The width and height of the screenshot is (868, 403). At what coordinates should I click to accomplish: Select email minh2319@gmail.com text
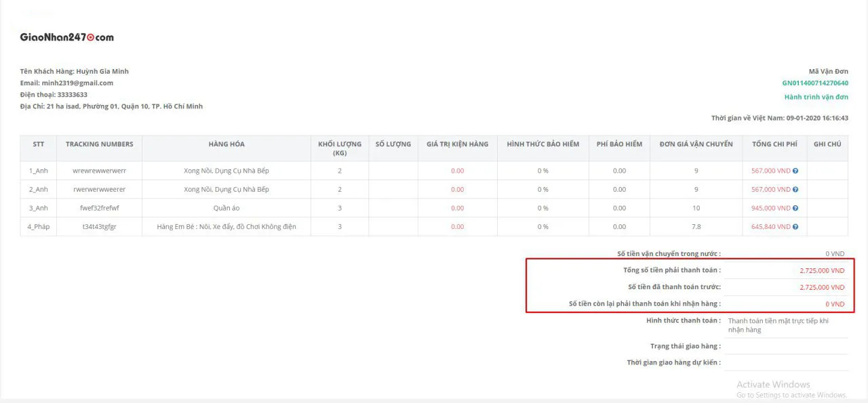[77, 83]
